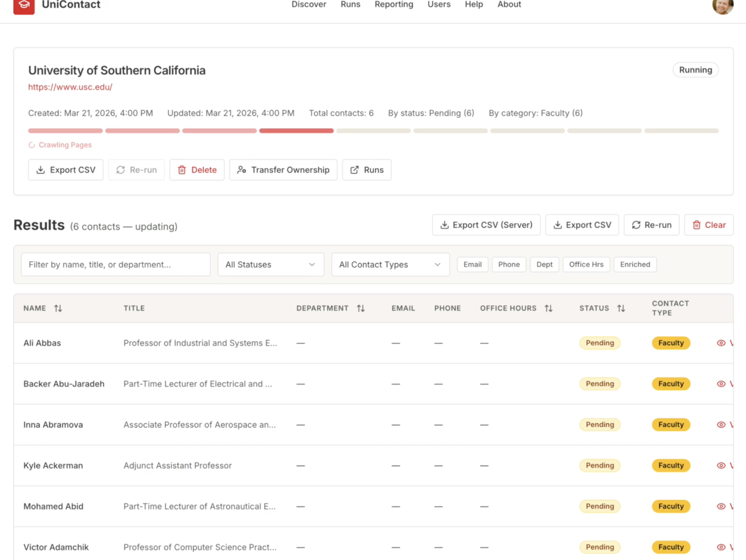Go to the Discover menu
This screenshot has height=560, width=746.
tap(309, 4)
